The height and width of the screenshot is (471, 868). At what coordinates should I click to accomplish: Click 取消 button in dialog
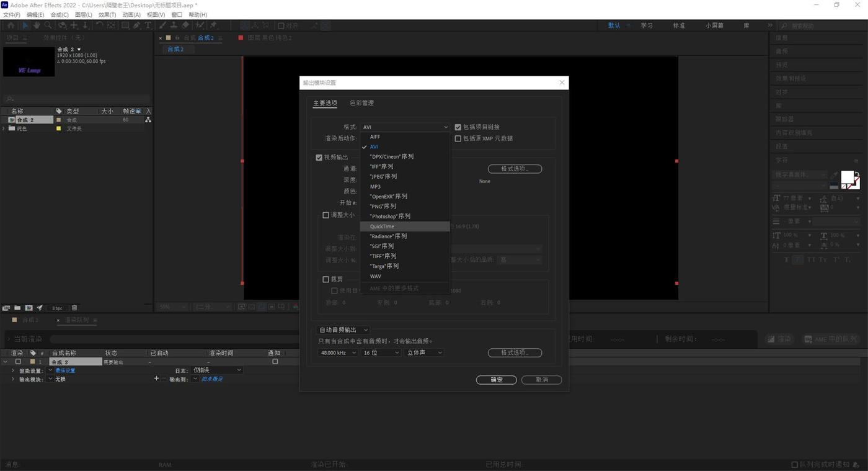coord(542,380)
